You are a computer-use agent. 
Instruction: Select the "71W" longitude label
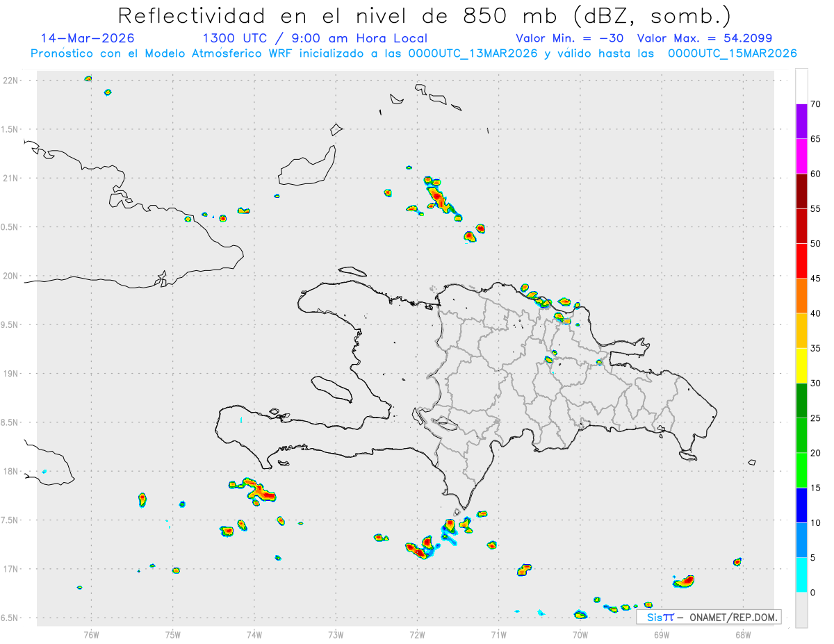498,634
